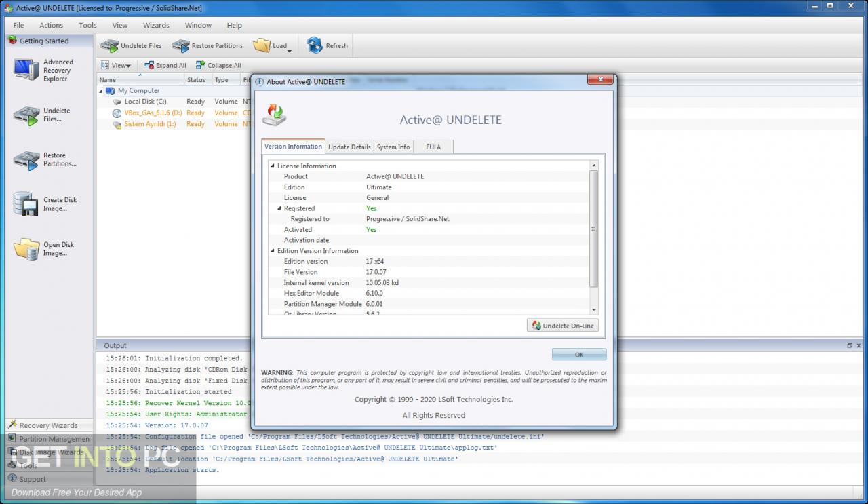The width and height of the screenshot is (868, 504).
Task: Open the Wizards menu
Action: click(x=156, y=25)
